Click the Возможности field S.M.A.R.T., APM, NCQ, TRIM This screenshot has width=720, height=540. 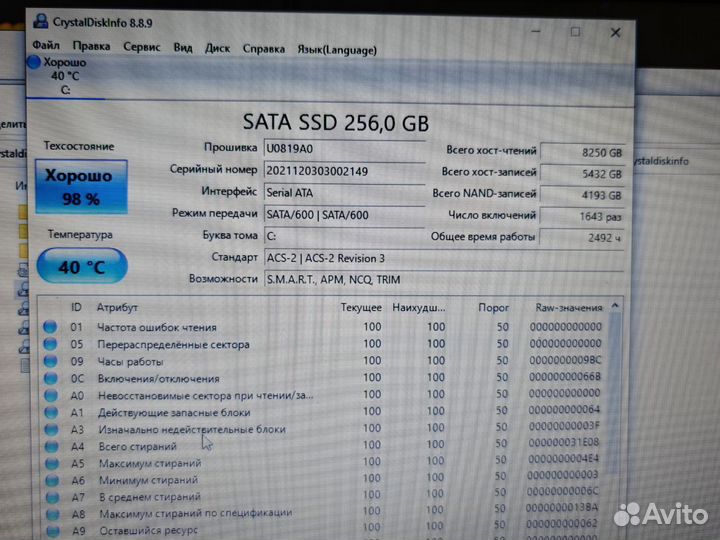[x=444, y=279]
